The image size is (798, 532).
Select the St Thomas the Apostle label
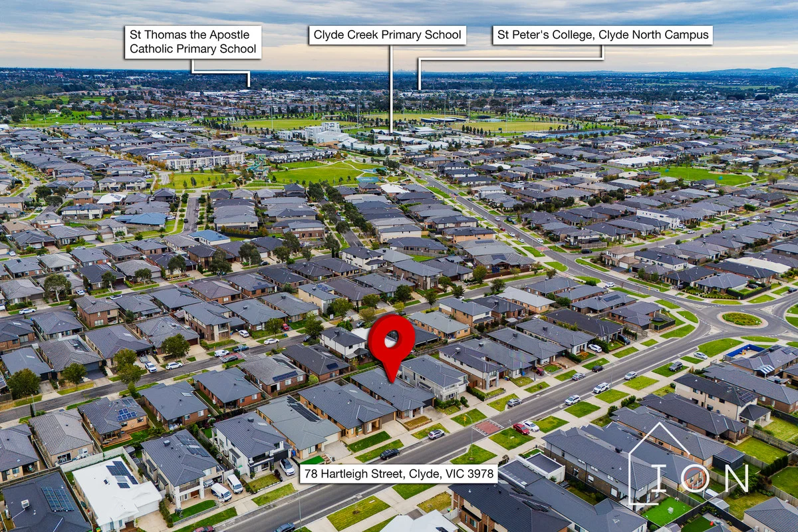(x=193, y=43)
